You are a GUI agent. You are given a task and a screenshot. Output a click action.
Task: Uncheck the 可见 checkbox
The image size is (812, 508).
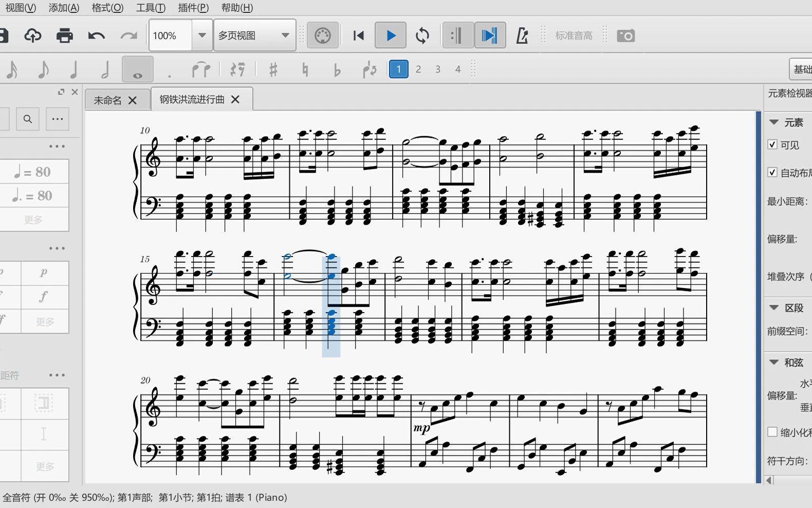tap(772, 144)
